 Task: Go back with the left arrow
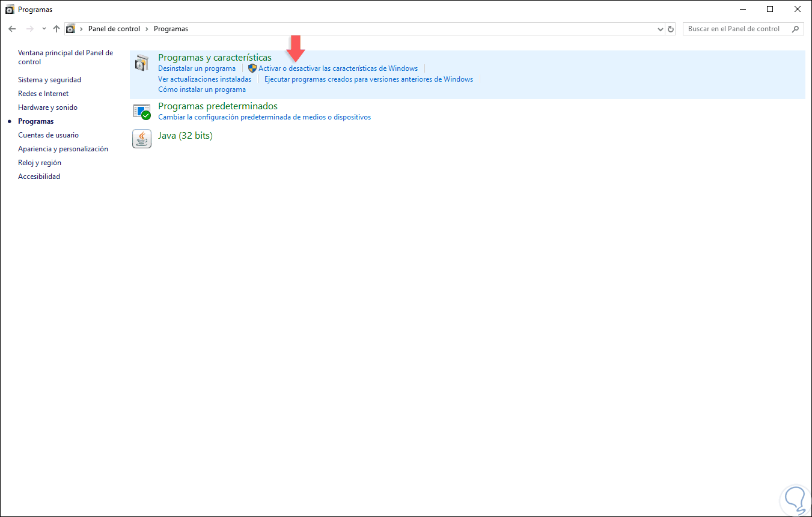[x=12, y=29]
